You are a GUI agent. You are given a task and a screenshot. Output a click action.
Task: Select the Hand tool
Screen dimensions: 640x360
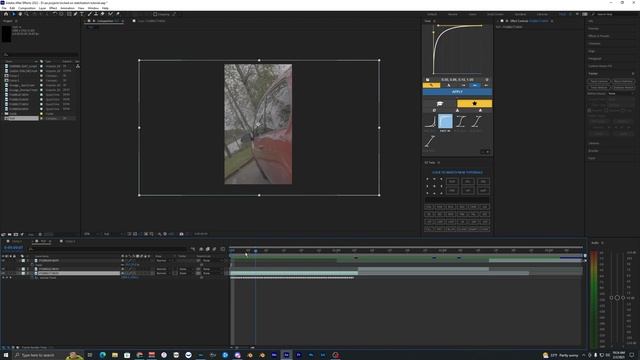(20, 14)
